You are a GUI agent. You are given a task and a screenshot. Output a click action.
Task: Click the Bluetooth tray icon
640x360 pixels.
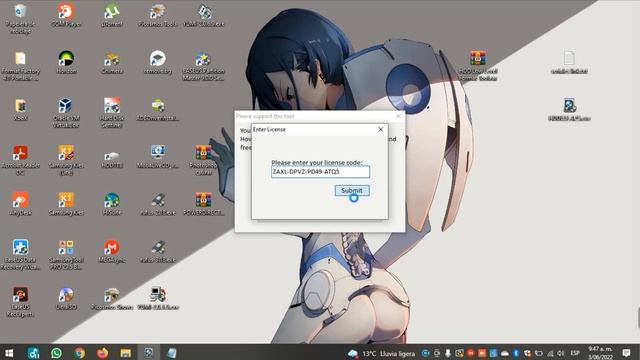[x=516, y=353]
